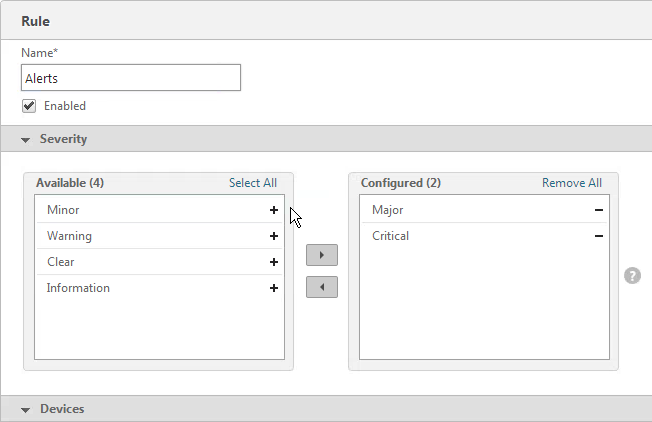The width and height of the screenshot is (652, 422).
Task: Uncheck the Enabled checkbox
Action: 29,106
